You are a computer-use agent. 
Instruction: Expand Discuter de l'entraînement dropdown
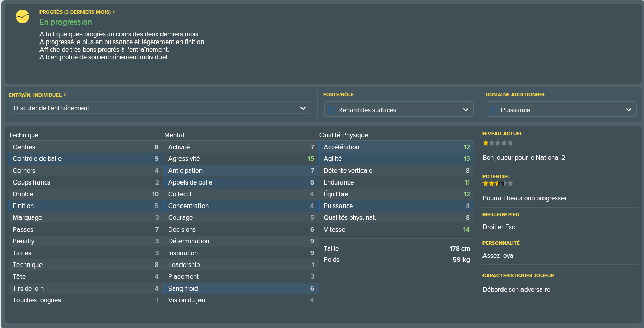point(160,108)
